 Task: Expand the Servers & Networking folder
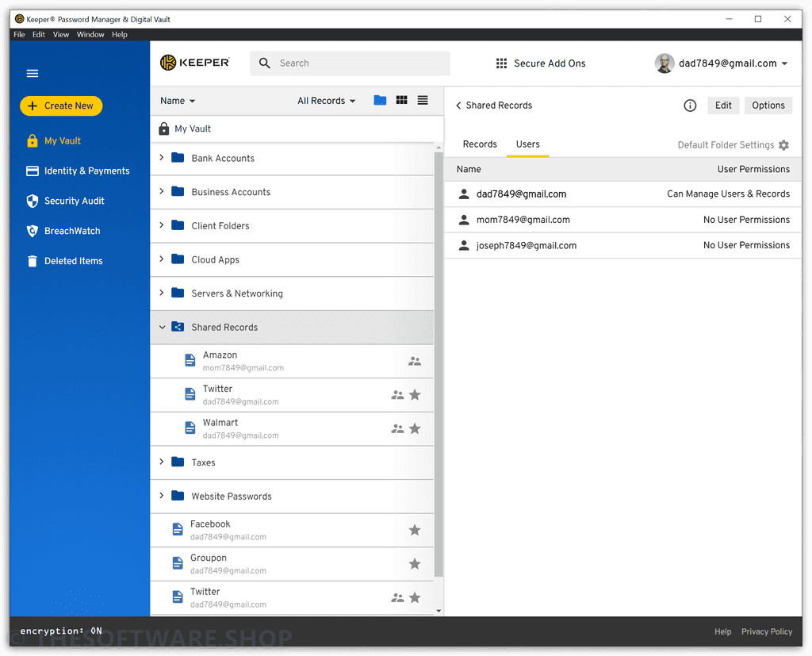162,293
